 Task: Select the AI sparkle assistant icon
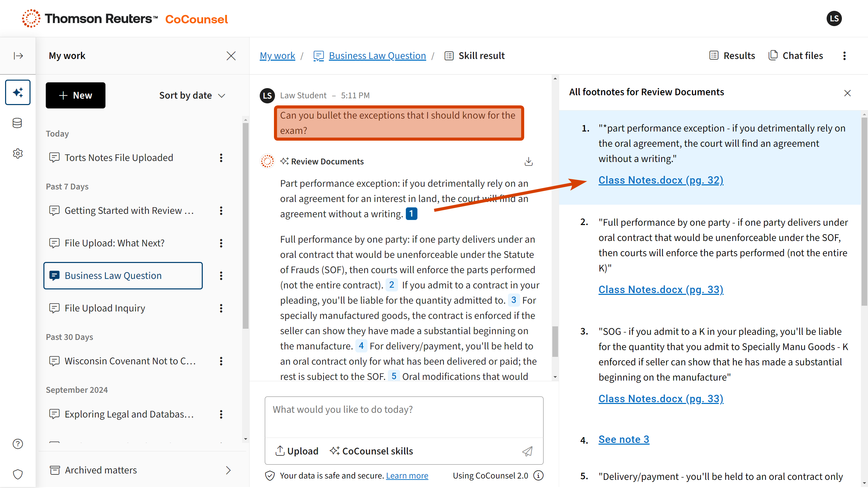(x=18, y=92)
